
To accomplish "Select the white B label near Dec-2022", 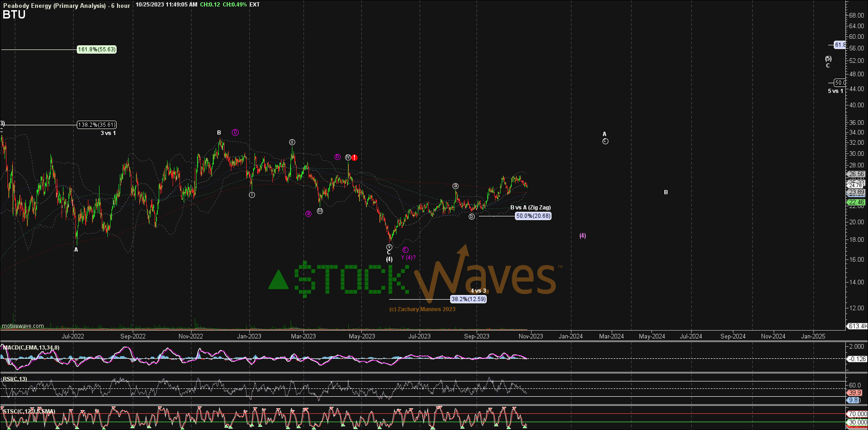I will pos(219,133).
